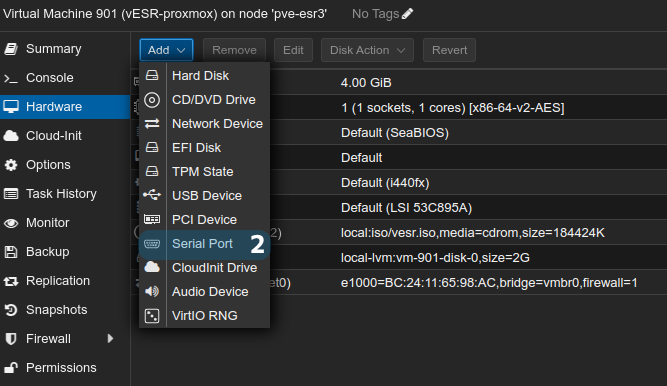Open the Add dropdown button

point(166,50)
